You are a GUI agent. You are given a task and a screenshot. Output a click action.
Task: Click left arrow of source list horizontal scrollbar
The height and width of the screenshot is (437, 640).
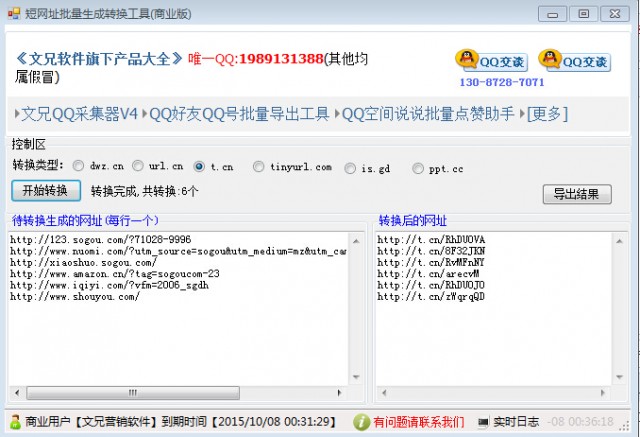[17, 393]
